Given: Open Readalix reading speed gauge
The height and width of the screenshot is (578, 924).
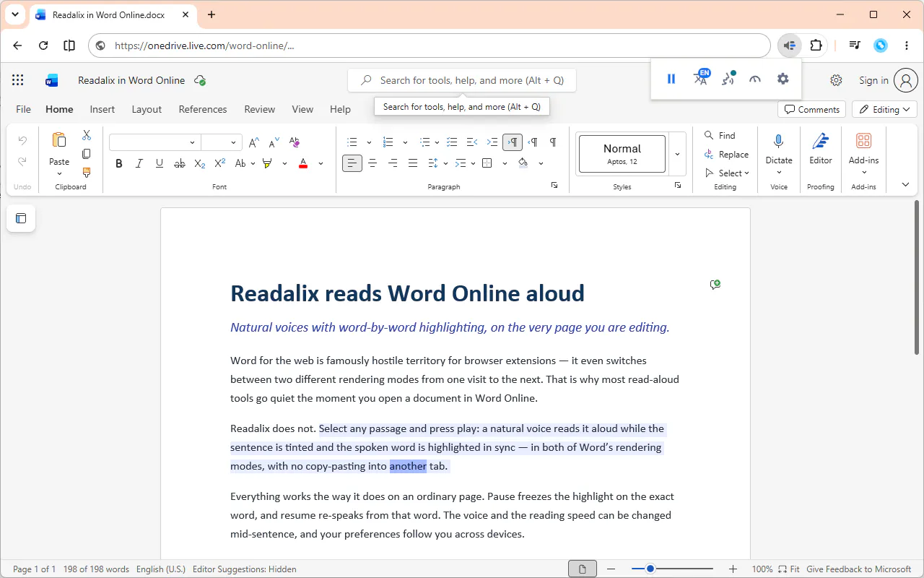Looking at the screenshot, I should (755, 79).
